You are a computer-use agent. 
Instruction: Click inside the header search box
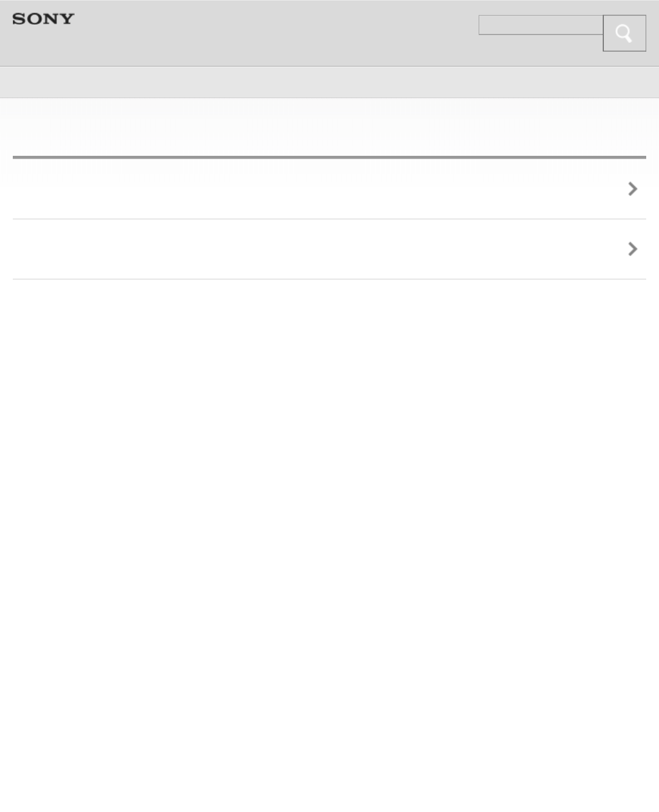(540, 25)
